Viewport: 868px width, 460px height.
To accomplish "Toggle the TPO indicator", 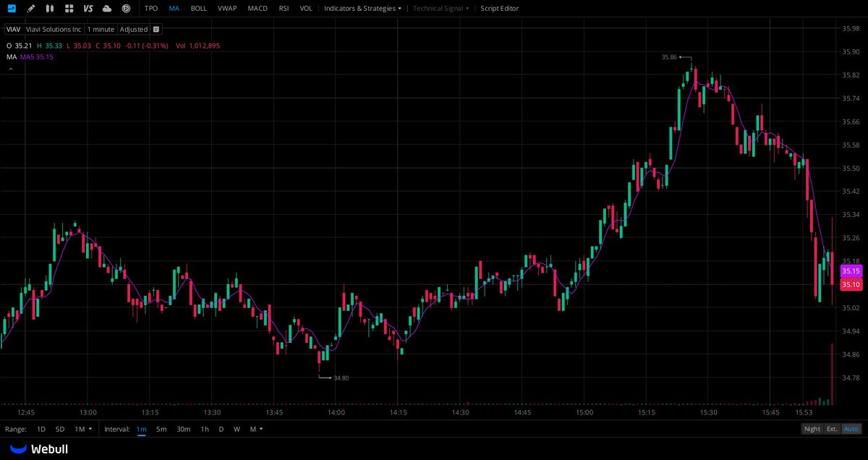I will pos(151,9).
